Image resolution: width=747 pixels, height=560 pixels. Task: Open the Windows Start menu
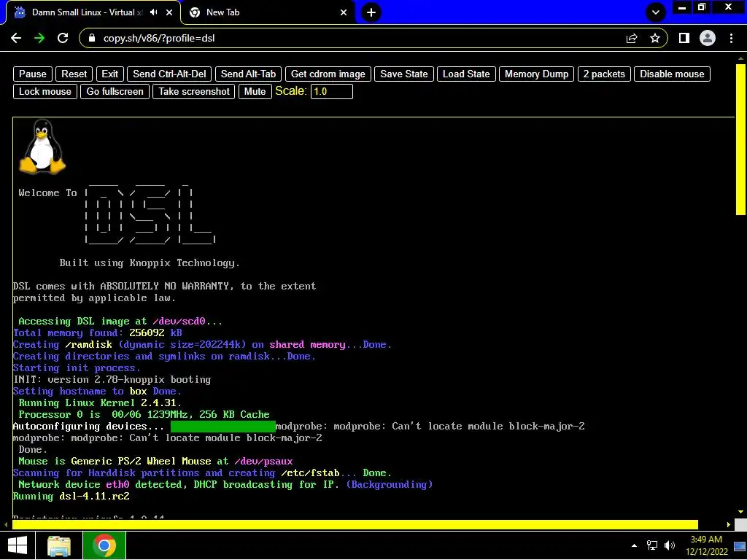pos(18,545)
